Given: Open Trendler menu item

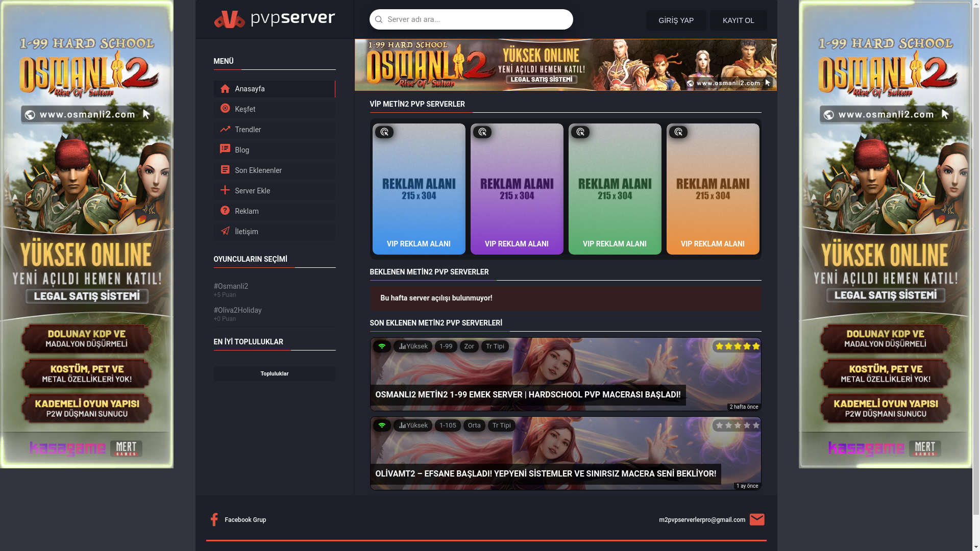Looking at the screenshot, I should point(274,130).
